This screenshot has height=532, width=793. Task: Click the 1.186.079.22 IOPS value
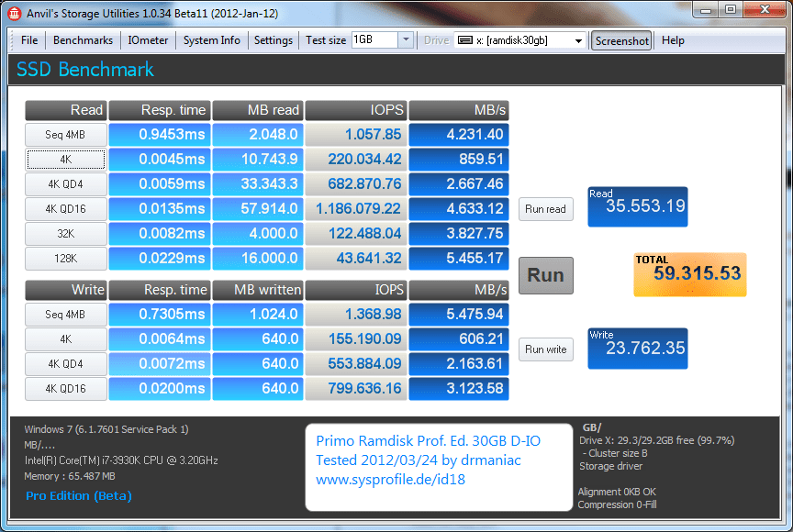(x=356, y=208)
